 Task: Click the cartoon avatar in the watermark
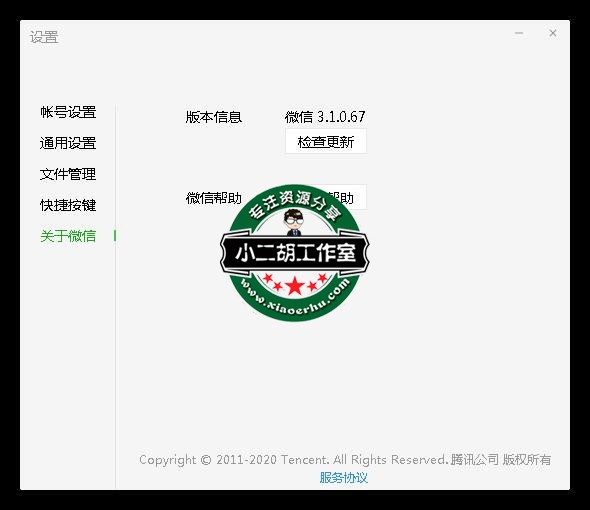coord(293,222)
